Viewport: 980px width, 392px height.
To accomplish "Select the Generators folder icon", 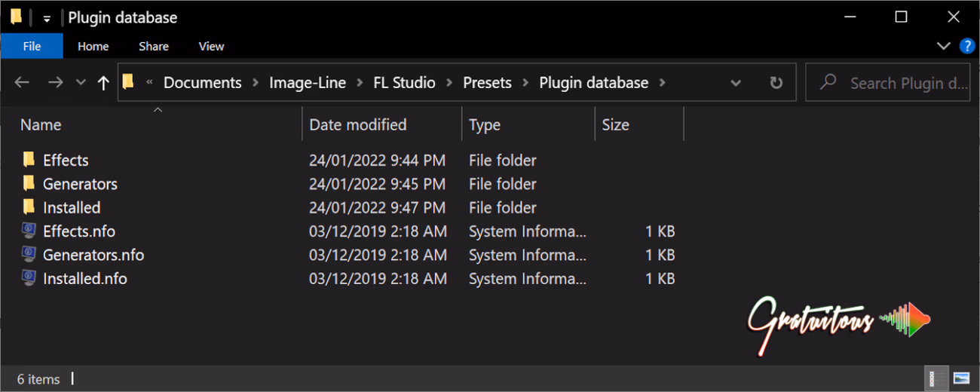I will [29, 183].
